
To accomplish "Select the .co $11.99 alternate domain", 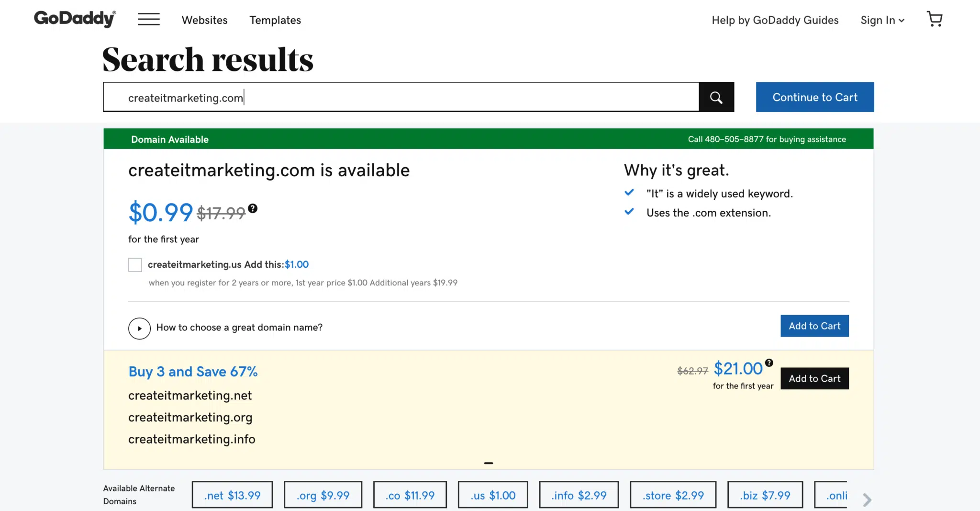I will [410, 495].
